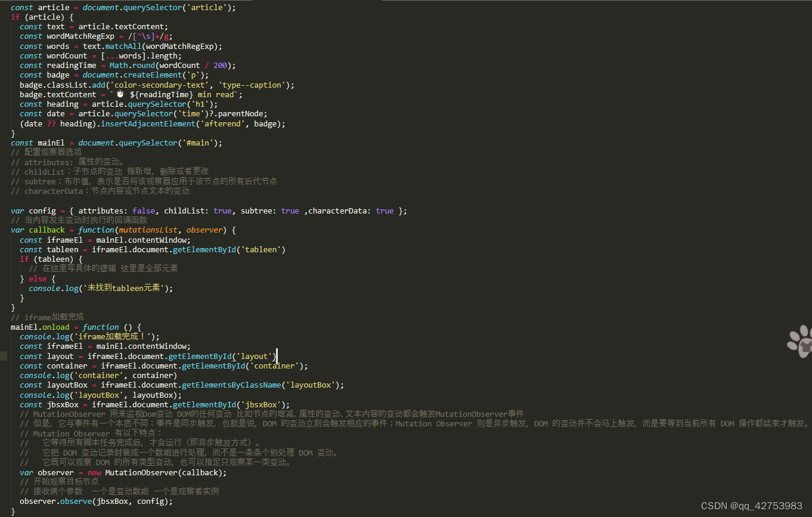Image resolution: width=812 pixels, height=517 pixels.
Task: Click the '// childList' comment line
Action: tap(110, 172)
